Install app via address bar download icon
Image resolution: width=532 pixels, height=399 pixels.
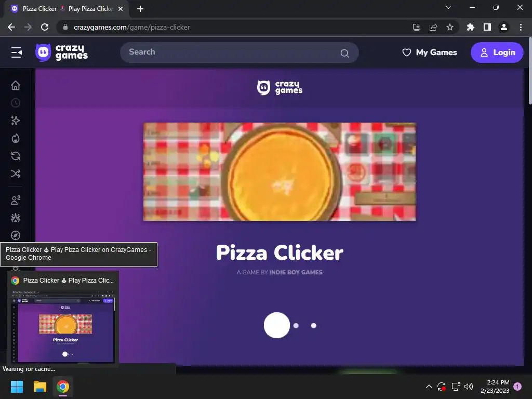click(417, 27)
